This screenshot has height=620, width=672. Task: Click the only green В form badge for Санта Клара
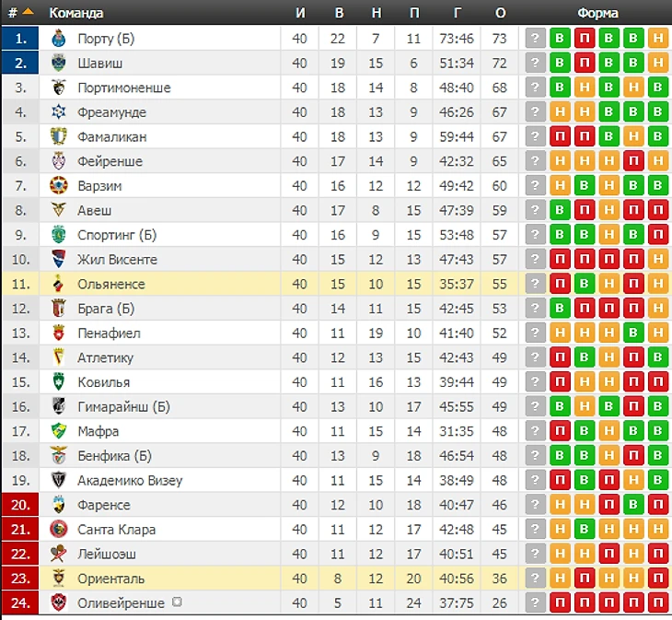[x=585, y=530]
